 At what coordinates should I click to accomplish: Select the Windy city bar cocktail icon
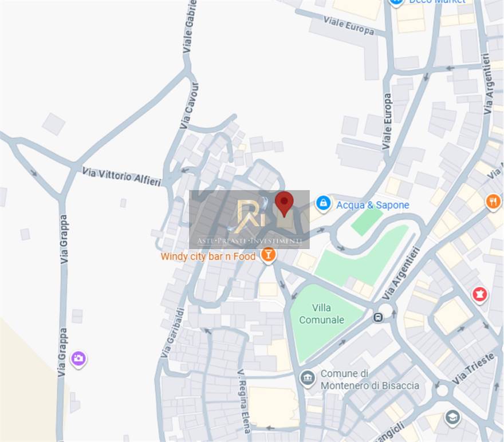tap(268, 255)
